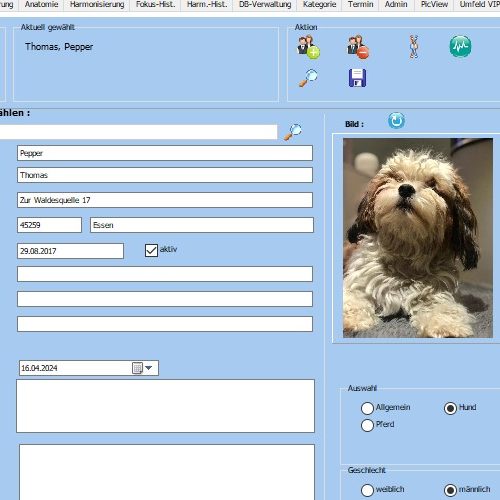The width and height of the screenshot is (500, 500).
Task: Click the Thomas, Pepper selected entry text
Action: pyautogui.click(x=59, y=47)
